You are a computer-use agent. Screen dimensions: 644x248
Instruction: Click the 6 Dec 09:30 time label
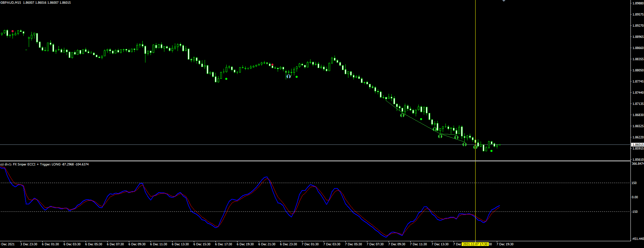click(x=137, y=244)
